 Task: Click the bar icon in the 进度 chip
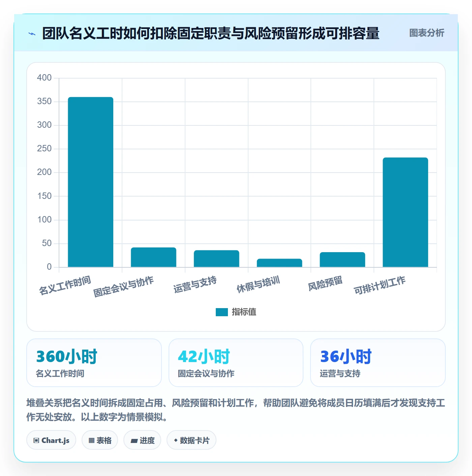134,441
